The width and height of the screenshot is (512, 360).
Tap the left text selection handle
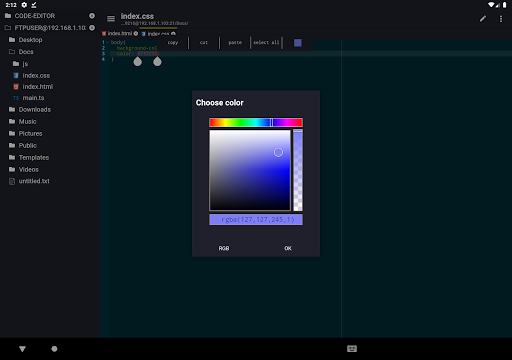pos(137,61)
